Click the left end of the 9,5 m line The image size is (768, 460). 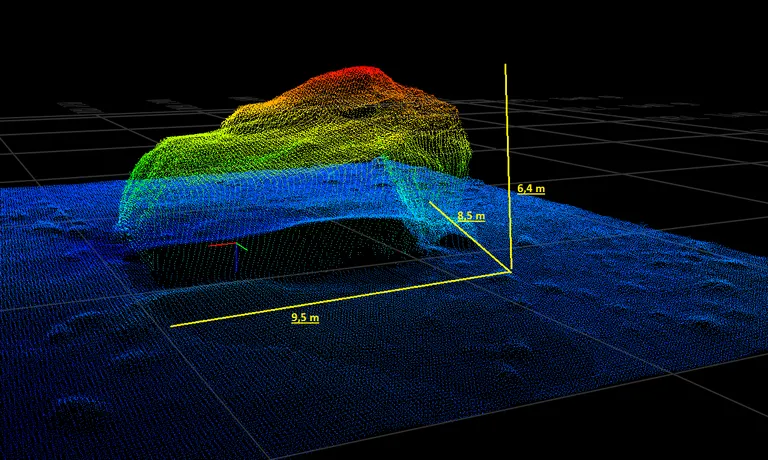coord(172,326)
